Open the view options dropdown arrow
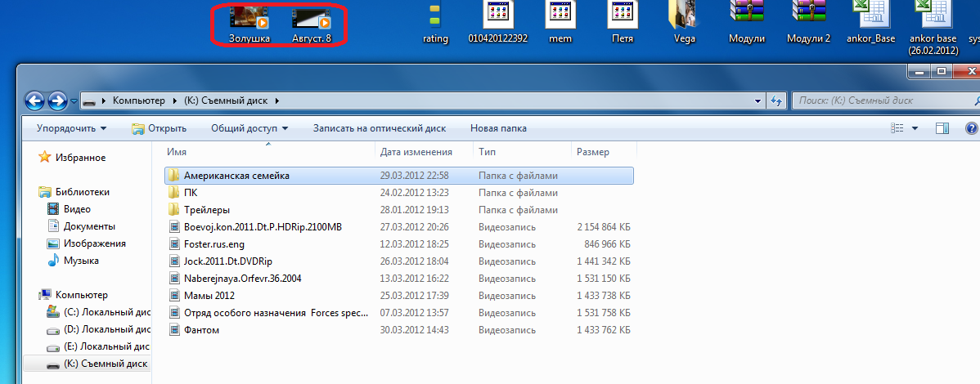Viewport: 980px width, 384px height. [x=915, y=128]
